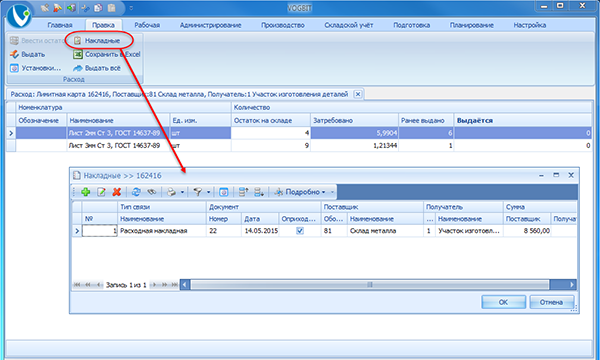Click the Накладные ribbon button
The width and height of the screenshot is (600, 360).
click(97, 41)
